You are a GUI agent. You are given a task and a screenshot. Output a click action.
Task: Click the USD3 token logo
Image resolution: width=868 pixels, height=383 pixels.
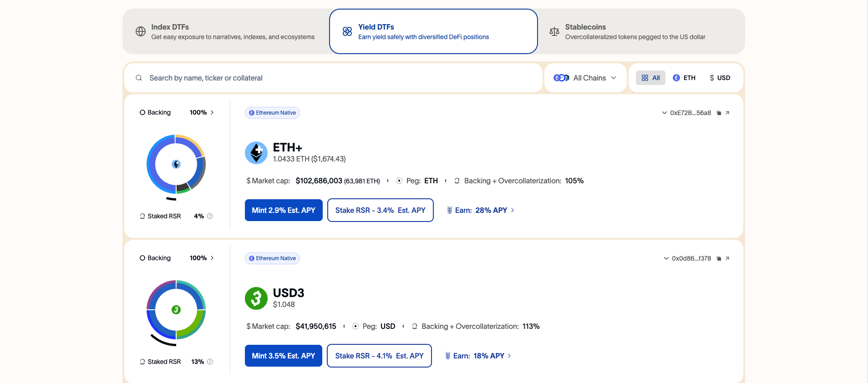click(x=256, y=298)
